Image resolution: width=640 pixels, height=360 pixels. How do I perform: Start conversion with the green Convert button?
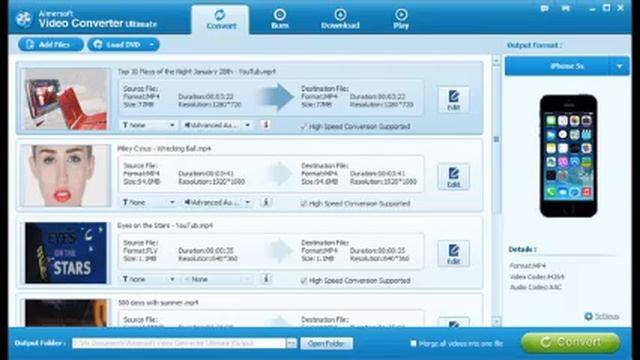(x=571, y=342)
